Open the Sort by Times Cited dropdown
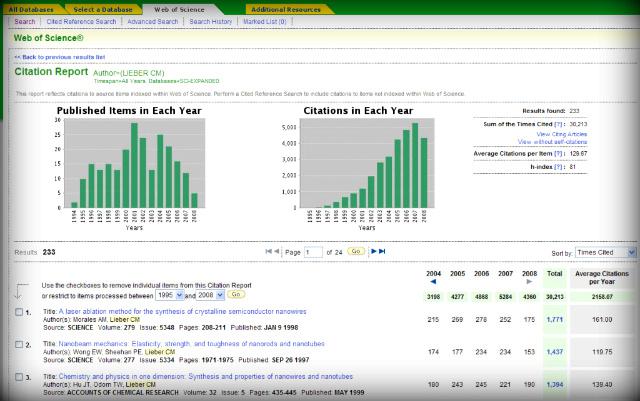 606,252
